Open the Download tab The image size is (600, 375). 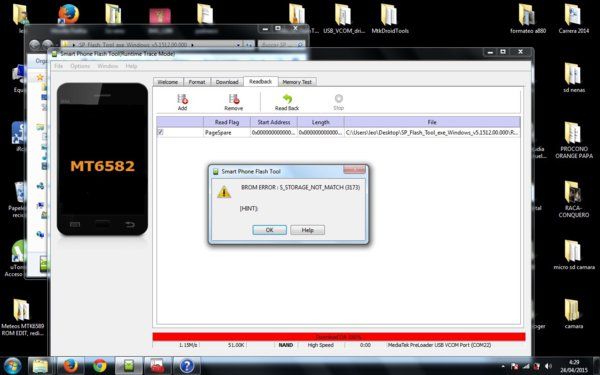click(x=227, y=82)
